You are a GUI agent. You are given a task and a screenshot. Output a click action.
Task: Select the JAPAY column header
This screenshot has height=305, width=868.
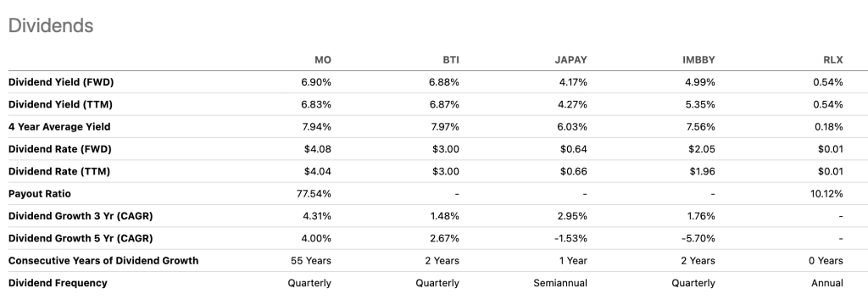pyautogui.click(x=570, y=60)
